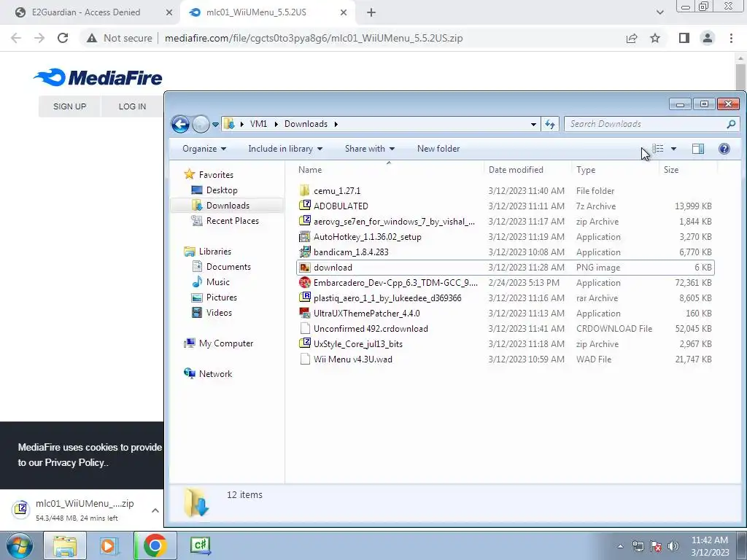
Task: Click the Explorer forward arrow button
Action: pos(201,124)
